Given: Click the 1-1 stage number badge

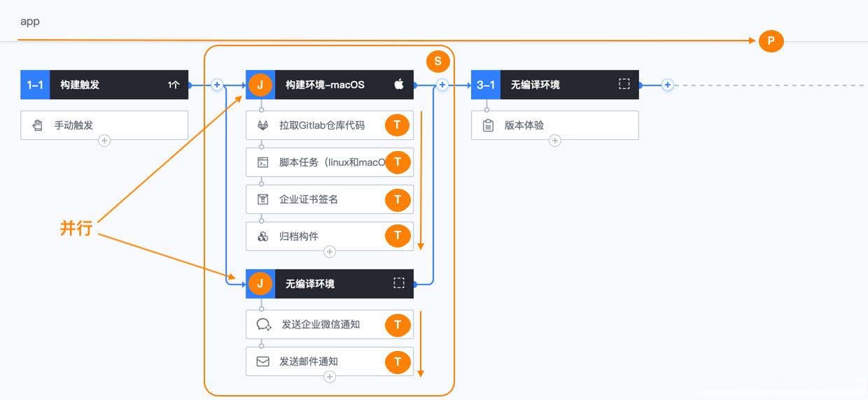Looking at the screenshot, I should tap(35, 85).
